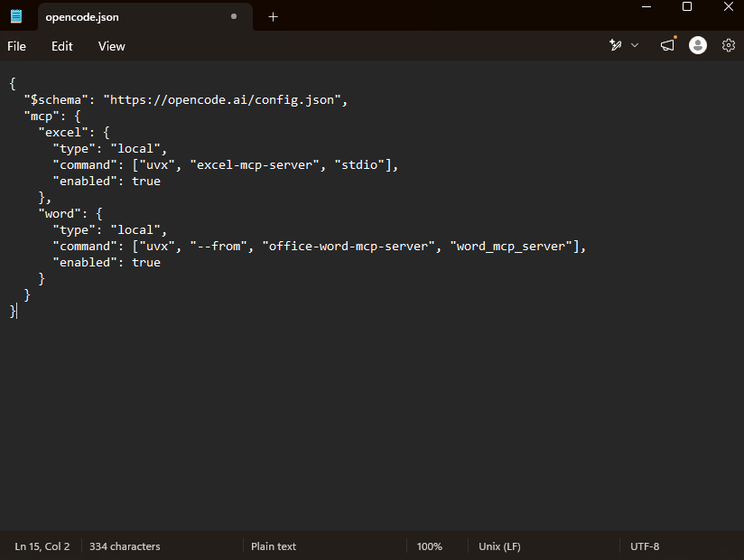Minimize the Notepad window
This screenshot has width=744, height=560.
[646, 7]
